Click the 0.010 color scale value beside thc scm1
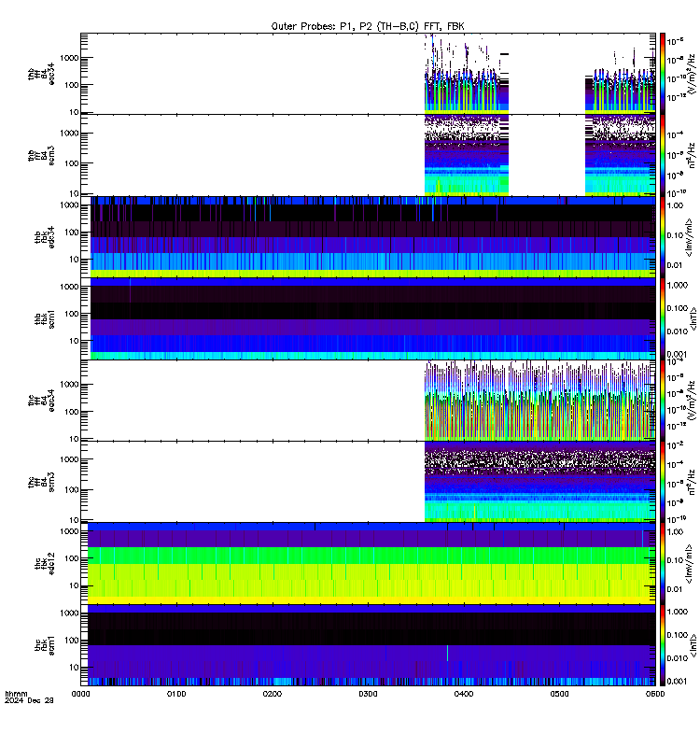This screenshot has height=747, width=700. tap(678, 658)
